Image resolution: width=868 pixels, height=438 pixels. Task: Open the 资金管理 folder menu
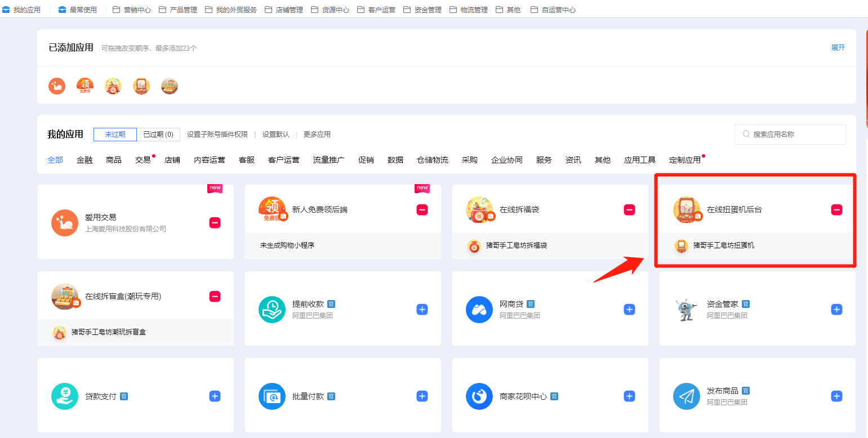[x=422, y=10]
